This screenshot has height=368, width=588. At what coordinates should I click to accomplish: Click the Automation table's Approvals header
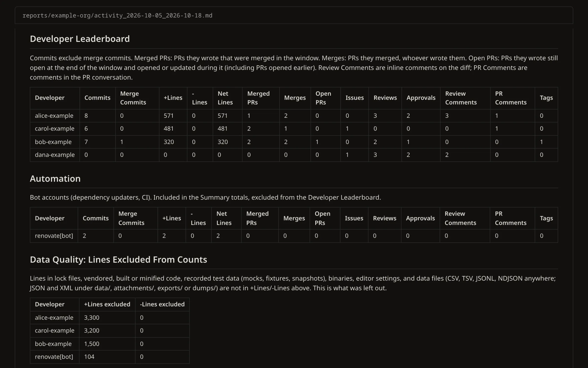(x=420, y=218)
